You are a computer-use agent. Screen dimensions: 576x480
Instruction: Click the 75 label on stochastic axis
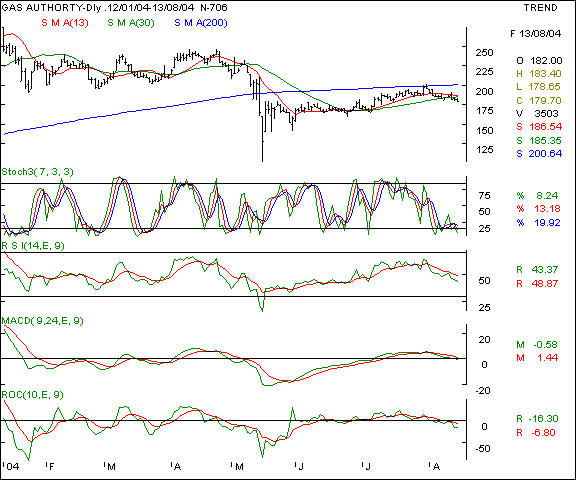click(x=485, y=195)
